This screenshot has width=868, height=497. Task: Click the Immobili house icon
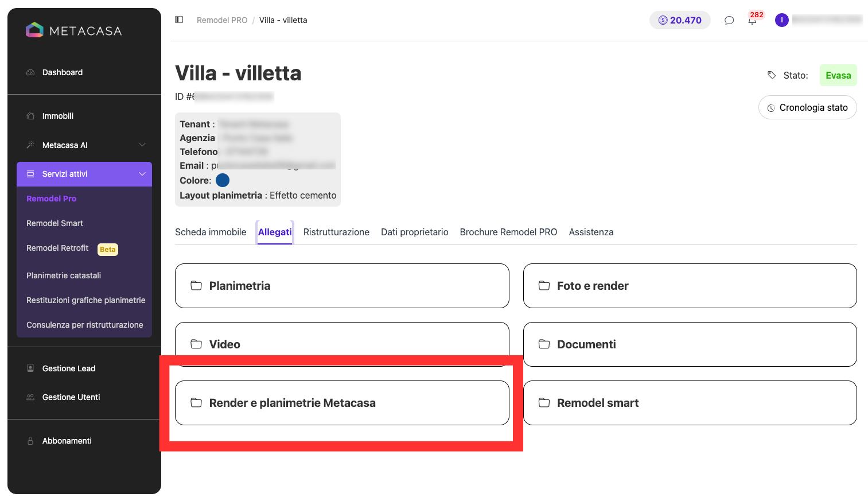click(30, 116)
